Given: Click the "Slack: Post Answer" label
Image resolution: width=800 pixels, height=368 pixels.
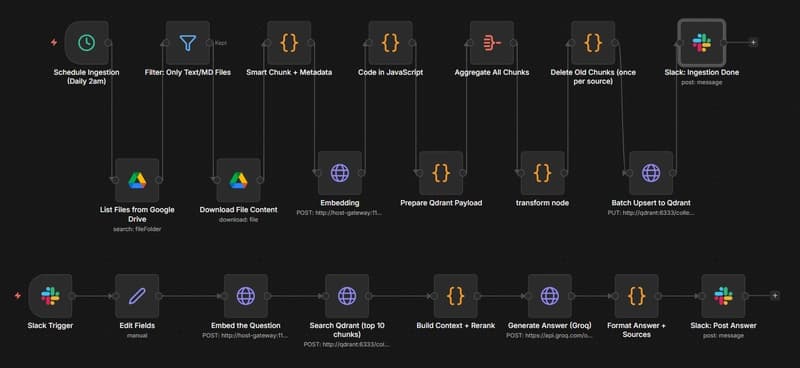Looking at the screenshot, I should pos(723,325).
